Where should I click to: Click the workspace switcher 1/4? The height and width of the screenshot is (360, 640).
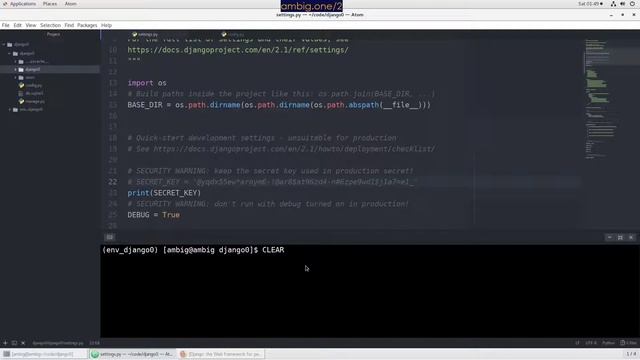pyautogui.click(x=631, y=353)
